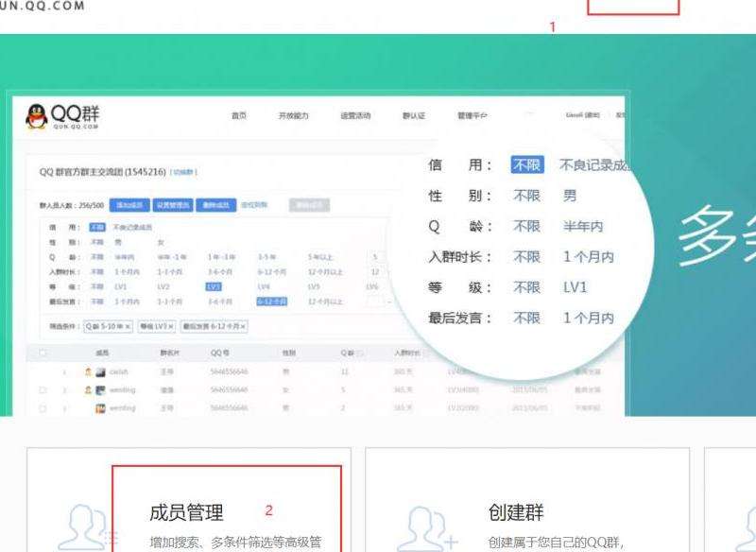This screenshot has width=756, height=552.
Task: Open the 管理平台 nav item
Action: pos(472,115)
